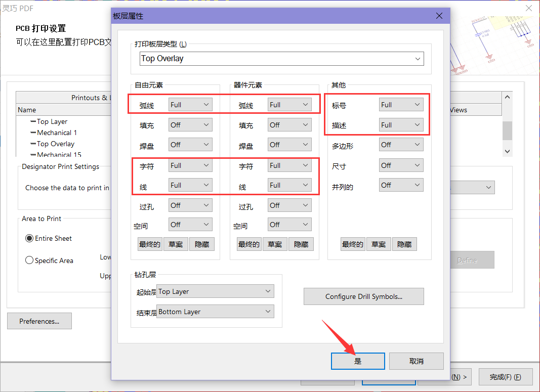Open 自由元素 空间 dropdown

coord(190,225)
